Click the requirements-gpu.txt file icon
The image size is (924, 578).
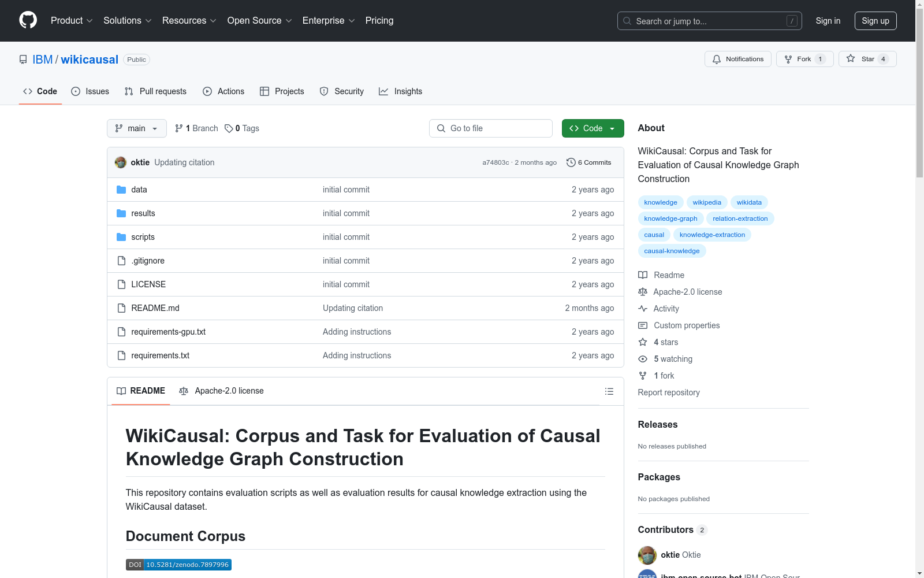121,332
